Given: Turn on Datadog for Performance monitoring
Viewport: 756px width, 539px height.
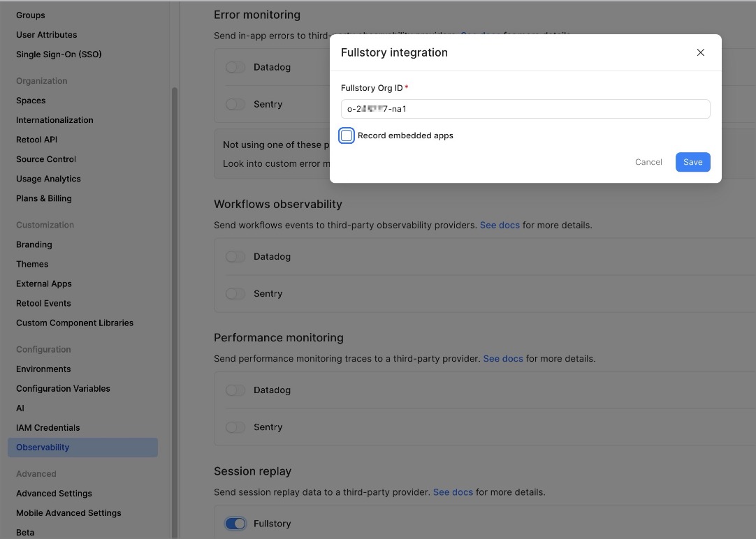Looking at the screenshot, I should point(235,390).
